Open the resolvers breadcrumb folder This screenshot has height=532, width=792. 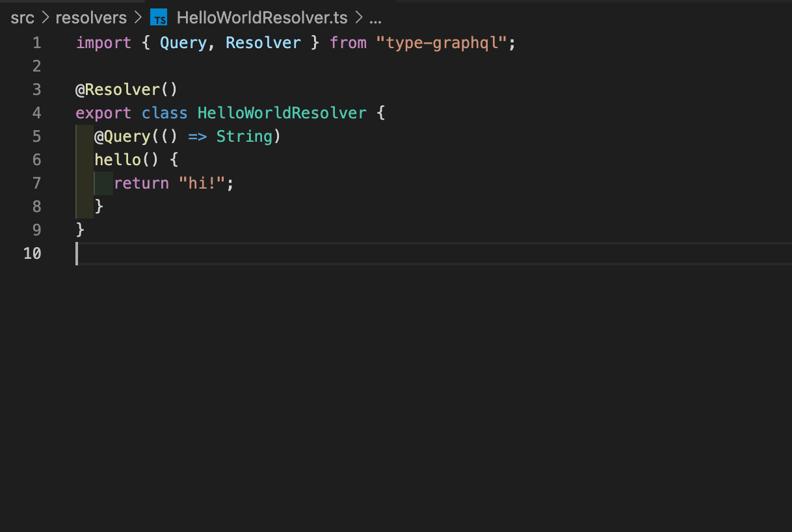91,18
